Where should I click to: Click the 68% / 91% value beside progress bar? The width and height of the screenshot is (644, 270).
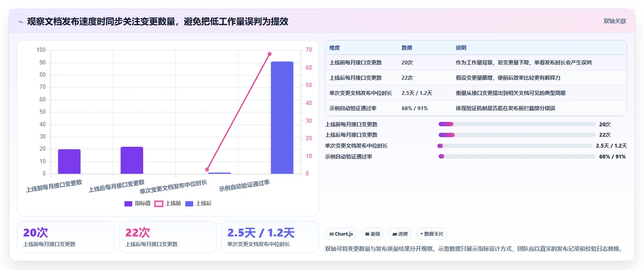coord(612,156)
